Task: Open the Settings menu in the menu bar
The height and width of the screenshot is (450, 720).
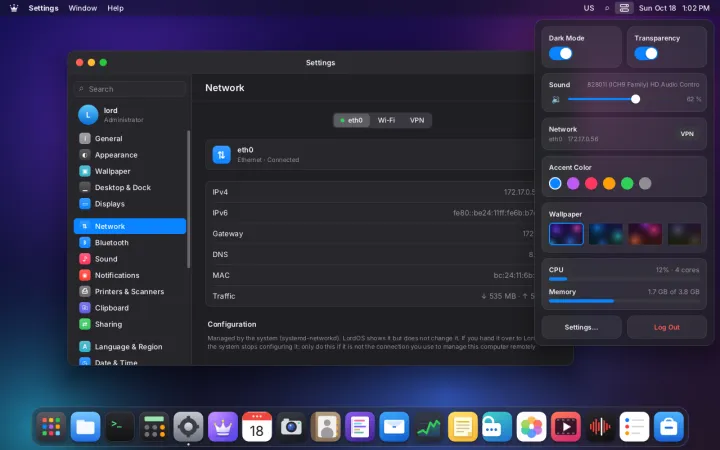Action: pyautogui.click(x=43, y=8)
